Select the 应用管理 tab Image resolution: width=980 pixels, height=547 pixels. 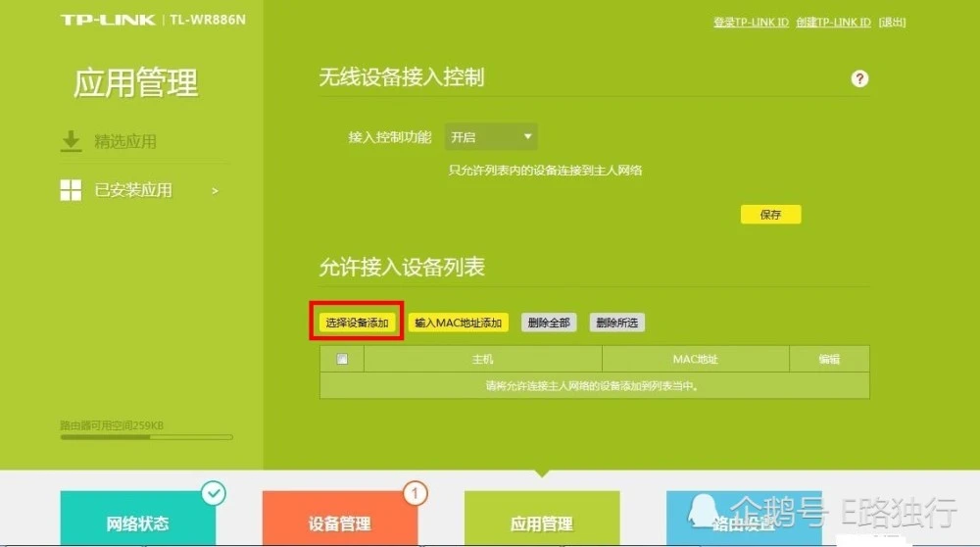coord(541,522)
